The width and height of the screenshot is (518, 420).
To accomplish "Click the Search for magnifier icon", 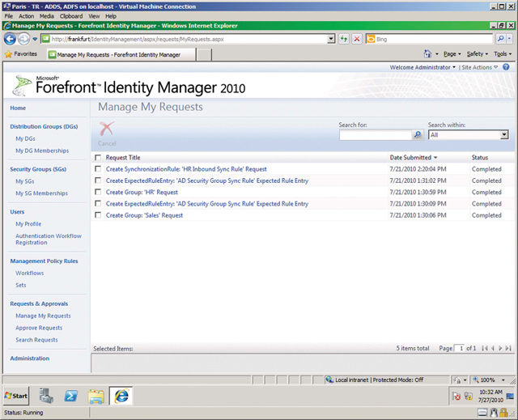I will [418, 134].
